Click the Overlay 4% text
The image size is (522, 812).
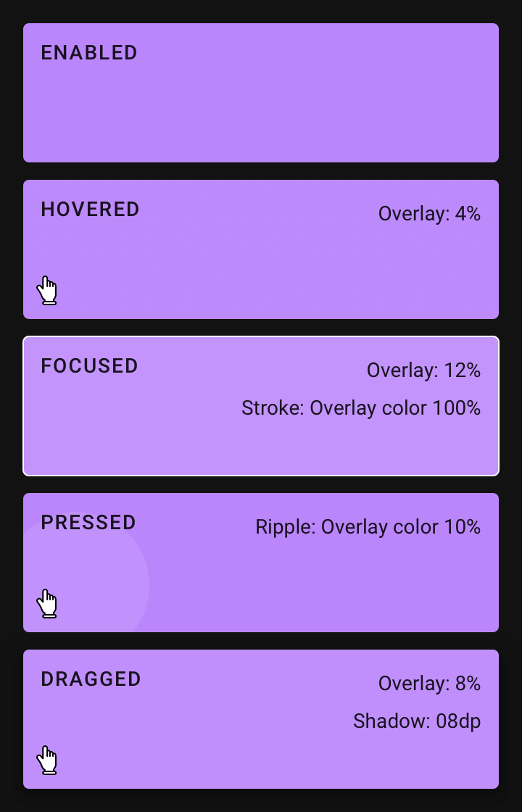(429, 213)
